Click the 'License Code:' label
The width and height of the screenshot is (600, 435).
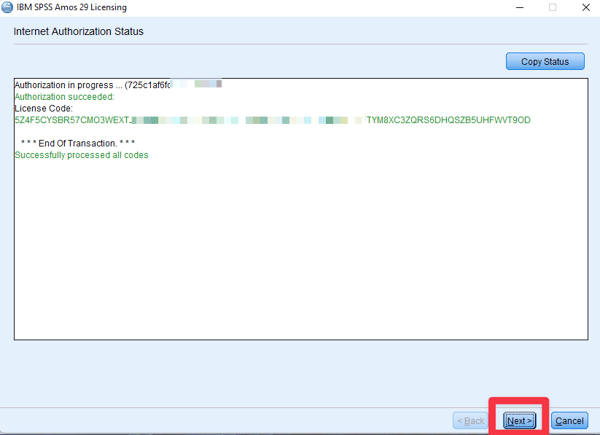coord(44,108)
